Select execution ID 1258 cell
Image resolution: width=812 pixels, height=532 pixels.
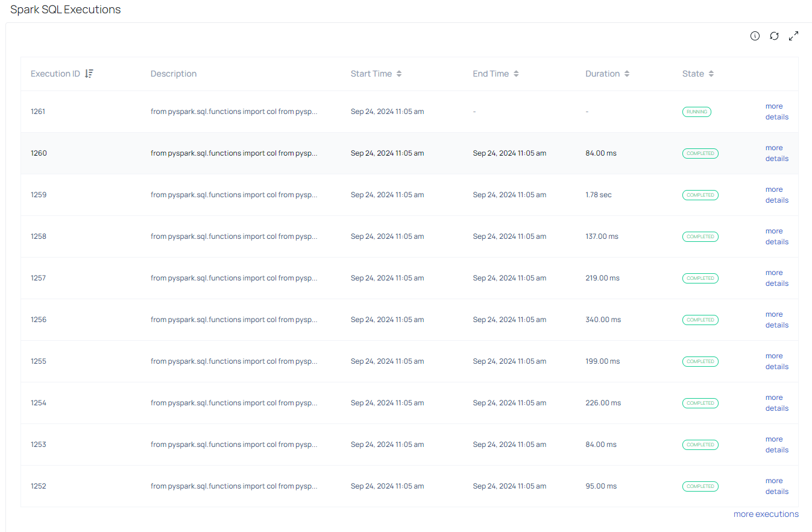[x=39, y=236]
